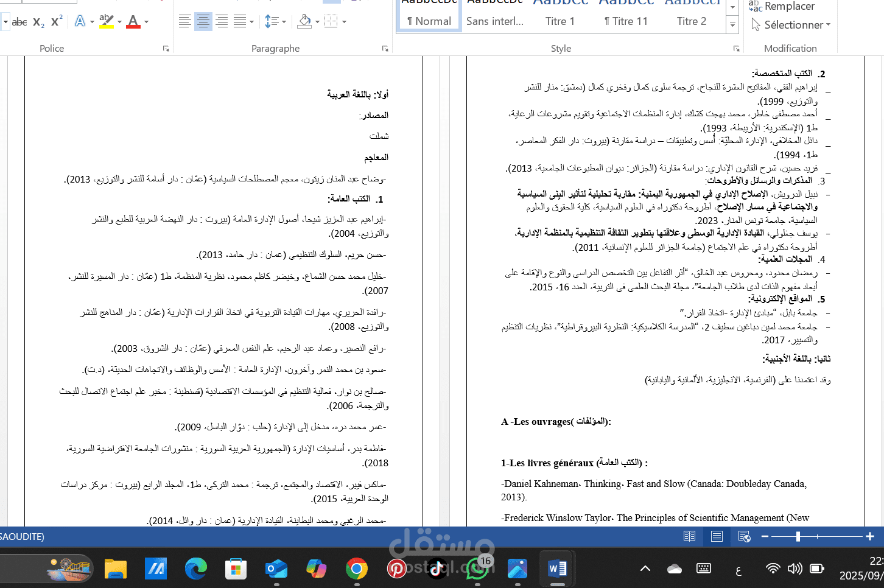
Task: Open the volume control
Action: [x=795, y=569]
